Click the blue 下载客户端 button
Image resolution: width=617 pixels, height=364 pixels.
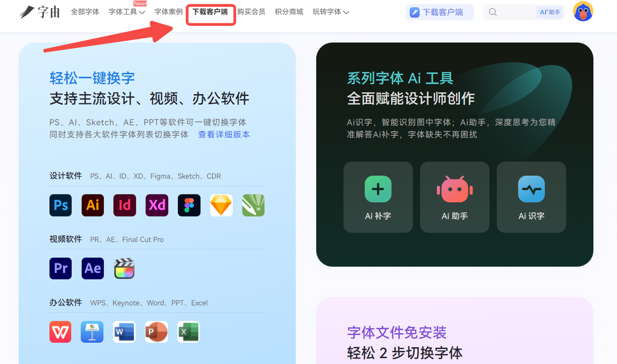[x=440, y=12]
